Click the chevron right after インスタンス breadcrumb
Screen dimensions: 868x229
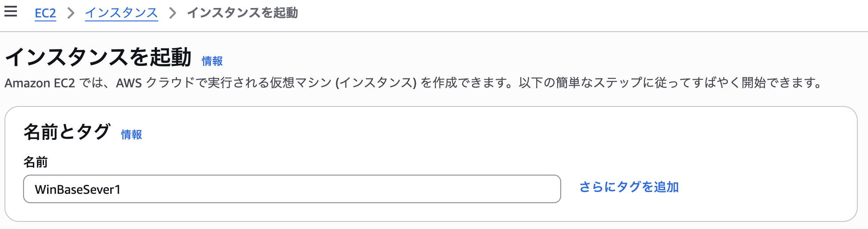tap(173, 13)
